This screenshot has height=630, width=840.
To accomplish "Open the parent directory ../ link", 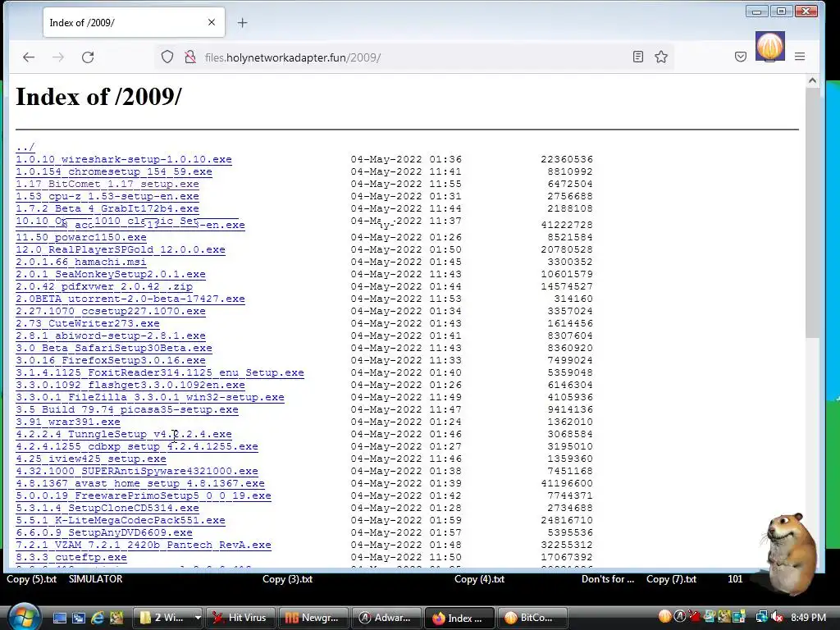I will (25, 147).
